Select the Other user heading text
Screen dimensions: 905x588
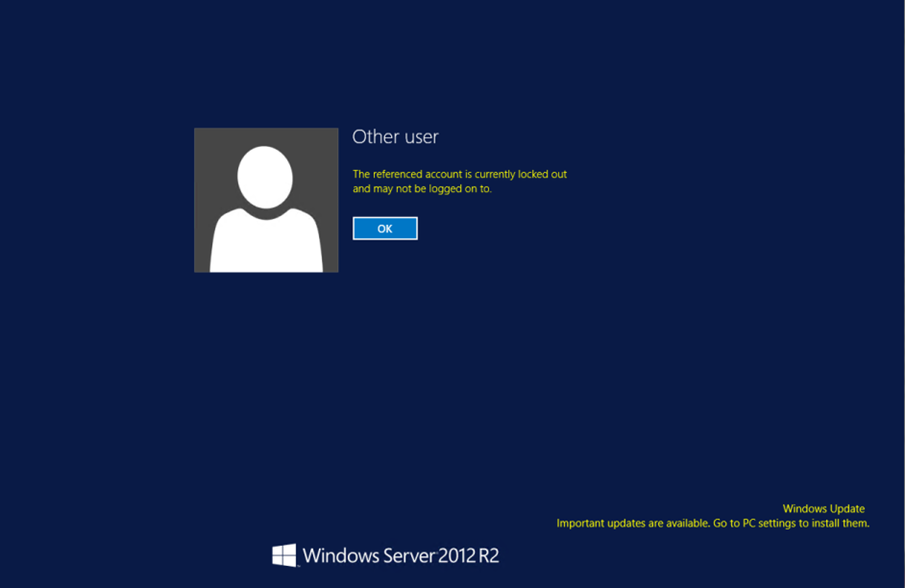396,136
